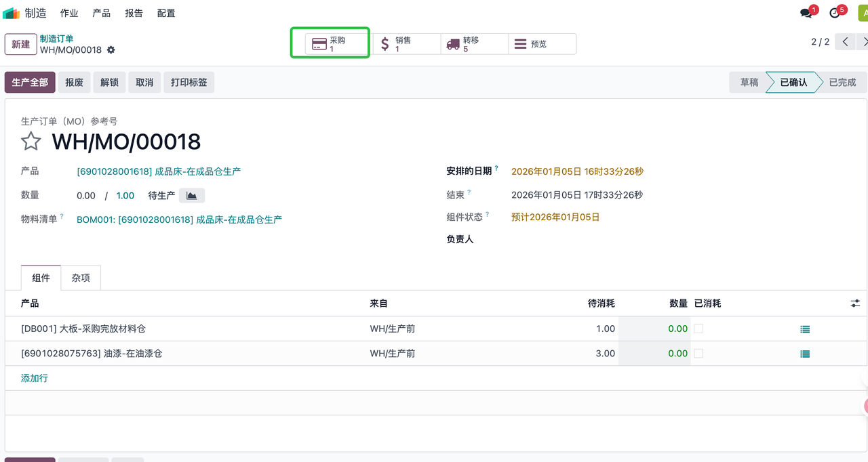Click the 2 / 2 pager counter
The image size is (868, 462).
coord(820,42)
